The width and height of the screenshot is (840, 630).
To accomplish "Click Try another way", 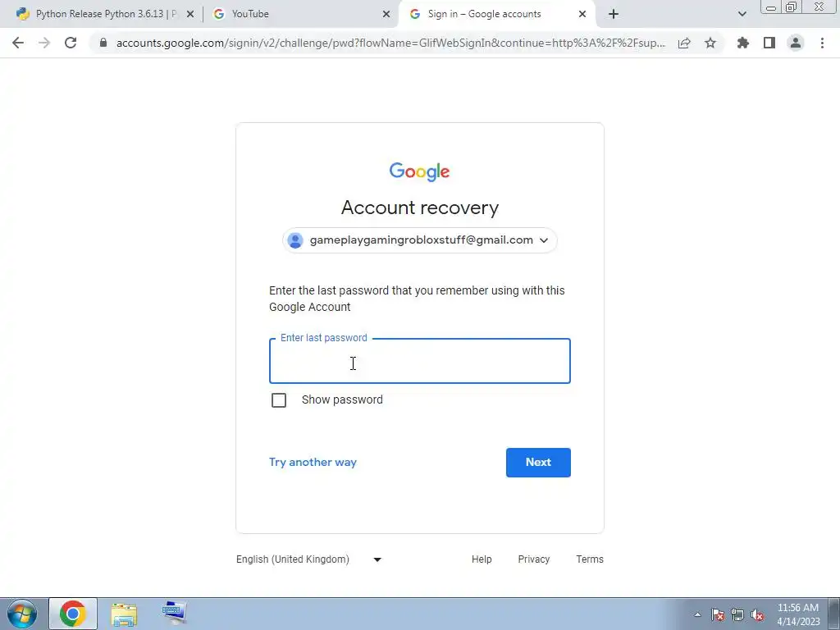I will click(x=313, y=463).
